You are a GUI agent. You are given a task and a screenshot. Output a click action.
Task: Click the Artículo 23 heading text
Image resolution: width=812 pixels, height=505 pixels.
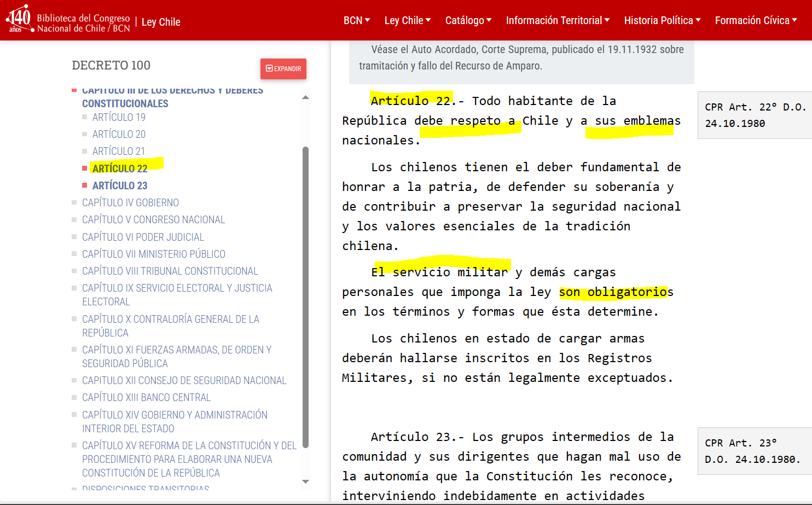click(x=411, y=437)
